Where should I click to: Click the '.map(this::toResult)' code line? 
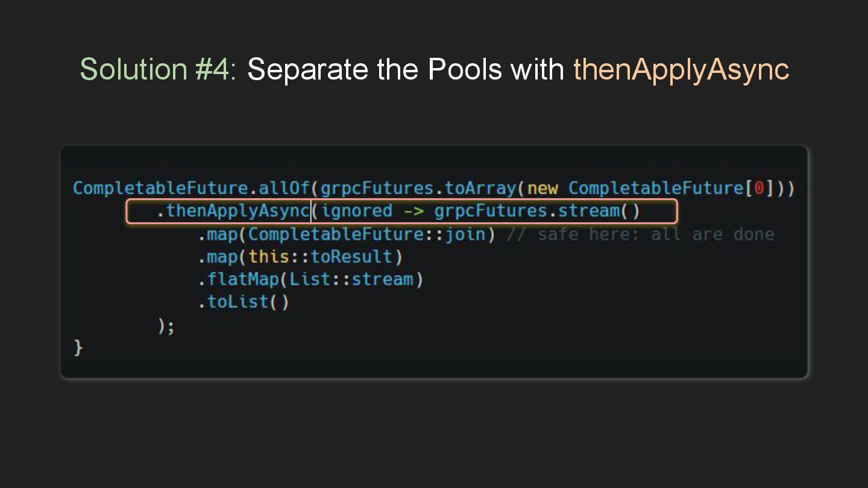tap(300, 257)
